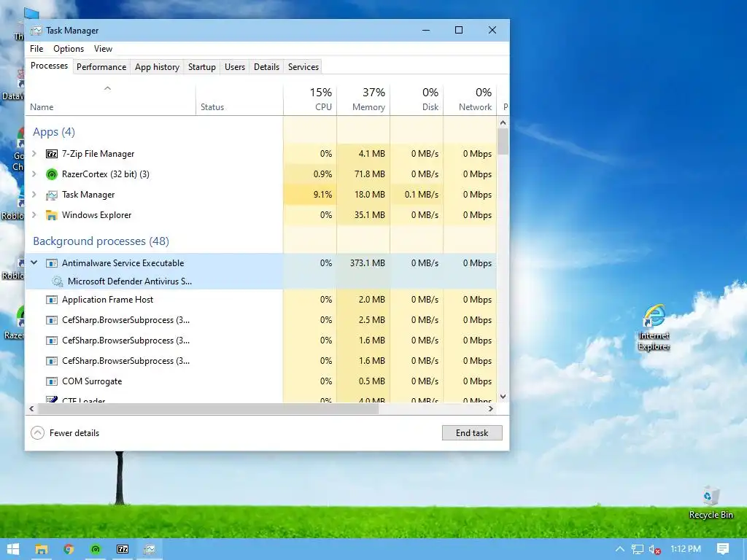Click the Task Manager process row icon
This screenshot has height=560, width=747.
[52, 195]
